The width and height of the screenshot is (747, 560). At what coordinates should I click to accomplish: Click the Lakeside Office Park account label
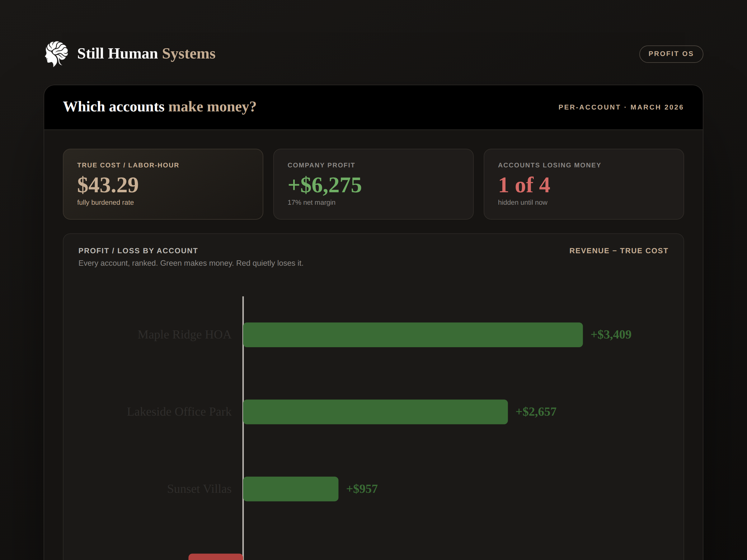coord(179,412)
